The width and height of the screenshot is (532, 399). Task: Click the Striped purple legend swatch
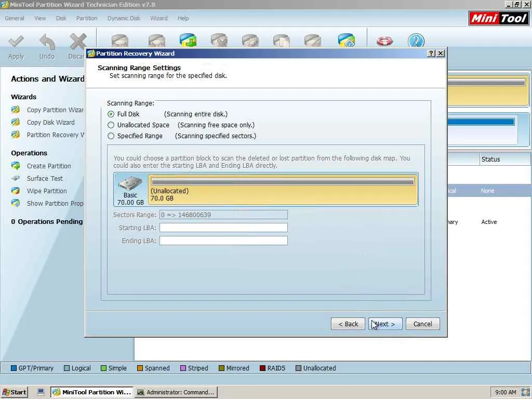tap(183, 368)
